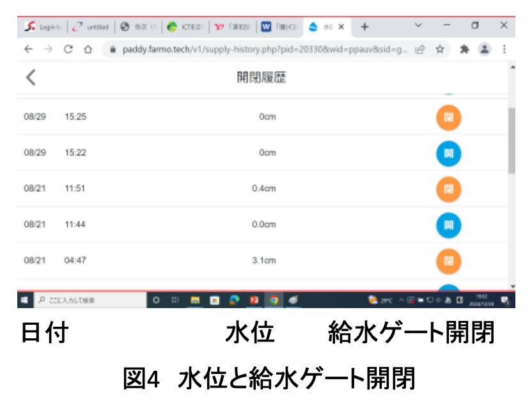This screenshot has width=532, height=413.
Task: Click the share icon in address bar
Action: 421,49
